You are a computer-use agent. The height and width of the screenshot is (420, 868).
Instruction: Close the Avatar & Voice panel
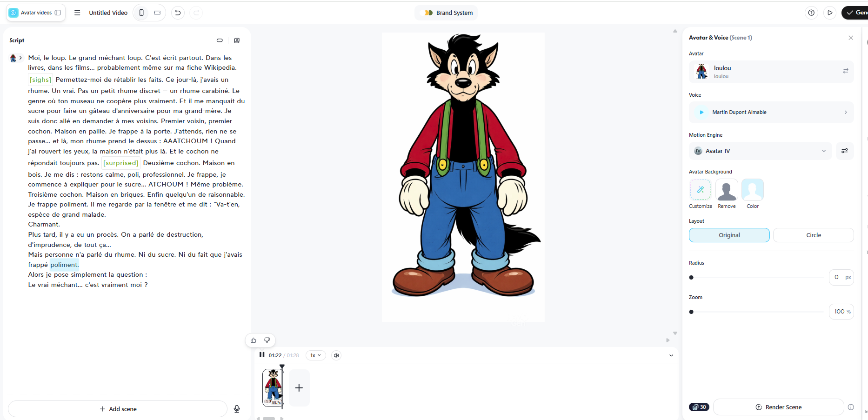tap(851, 38)
